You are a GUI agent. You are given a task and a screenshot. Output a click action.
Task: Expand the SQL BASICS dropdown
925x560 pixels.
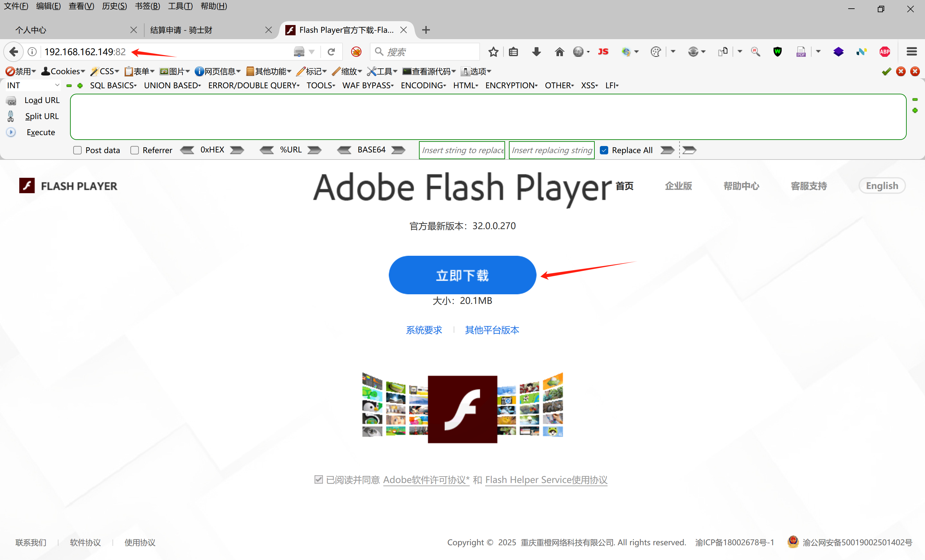click(113, 85)
